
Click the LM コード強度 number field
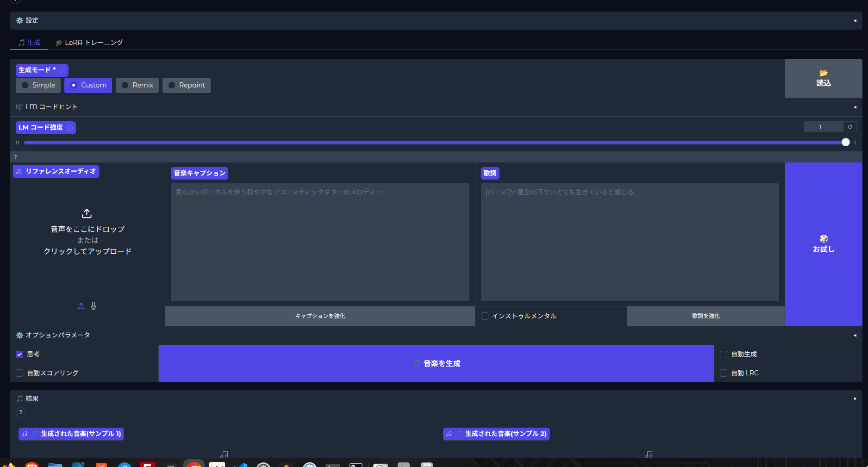coord(823,127)
